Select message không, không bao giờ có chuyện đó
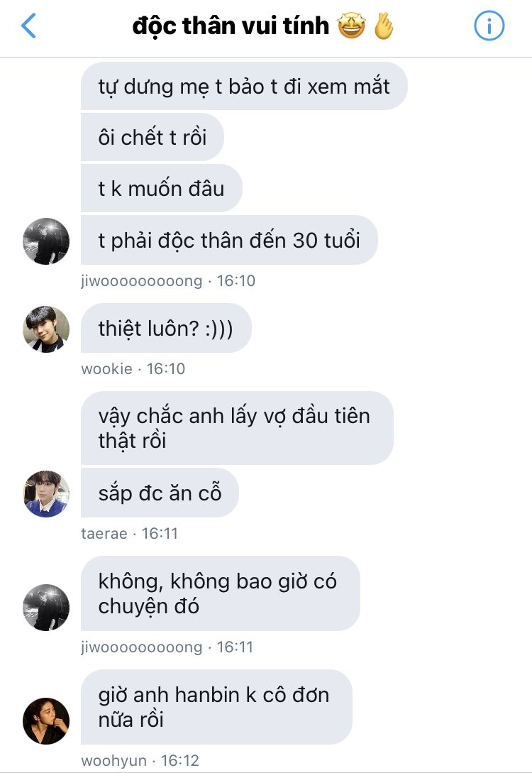 point(220,593)
